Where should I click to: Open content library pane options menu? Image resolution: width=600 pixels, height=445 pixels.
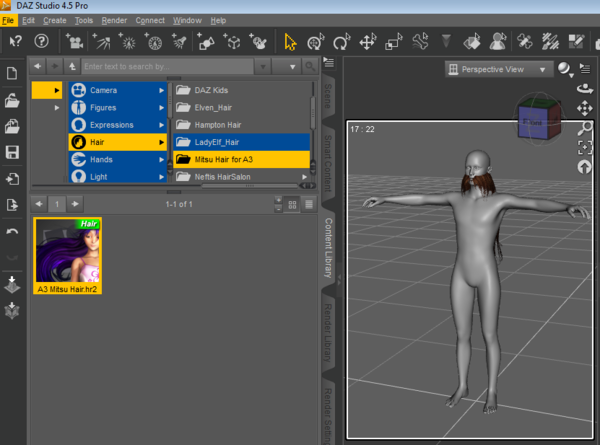pos(329,62)
